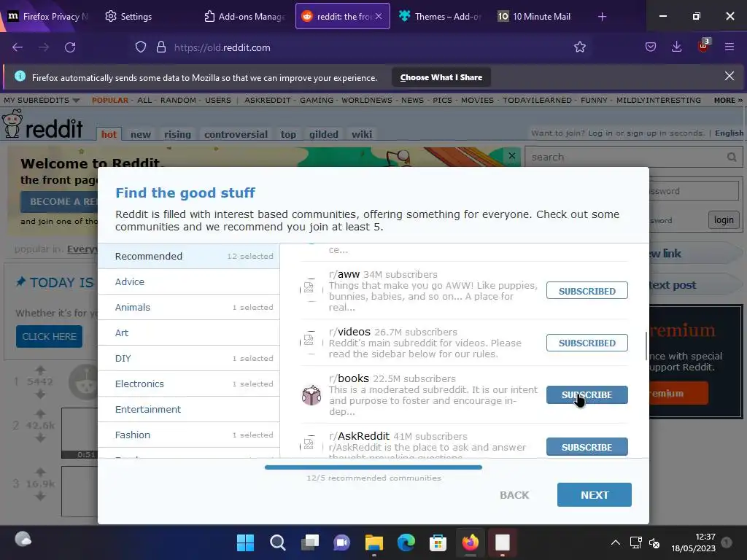Click the ASKREDDIT link in the top bar
The height and width of the screenshot is (560, 747).
(x=267, y=100)
